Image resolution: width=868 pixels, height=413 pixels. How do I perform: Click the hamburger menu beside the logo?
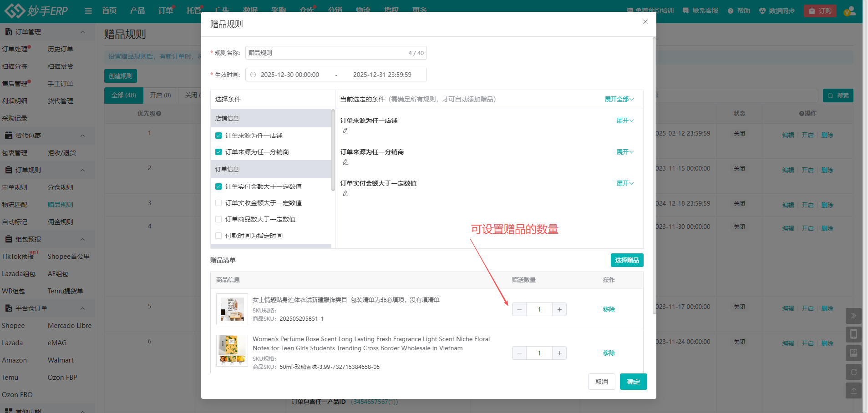tap(87, 10)
